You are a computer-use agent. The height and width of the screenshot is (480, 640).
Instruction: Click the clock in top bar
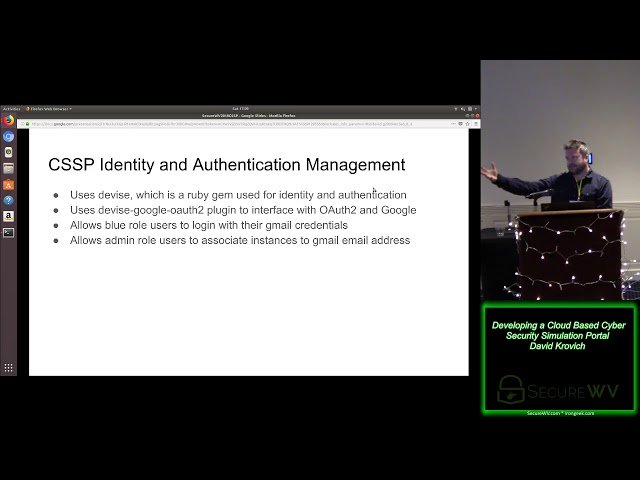[x=240, y=109]
